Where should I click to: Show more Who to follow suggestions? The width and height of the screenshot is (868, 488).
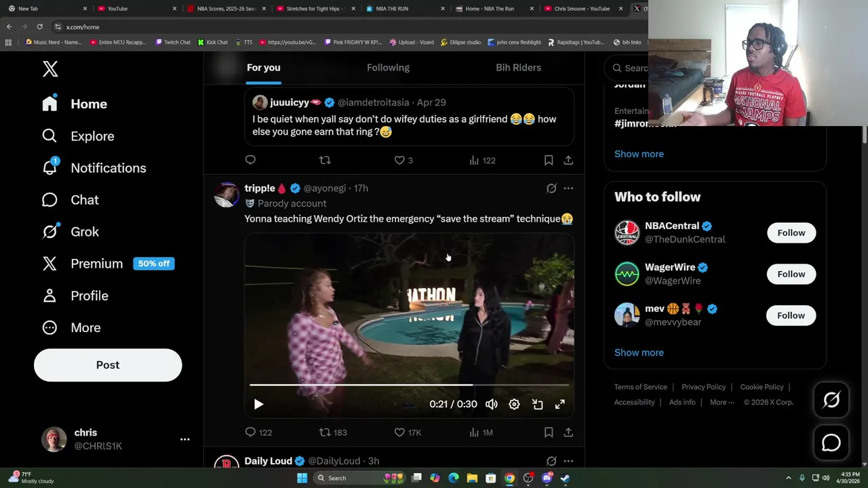(x=639, y=352)
